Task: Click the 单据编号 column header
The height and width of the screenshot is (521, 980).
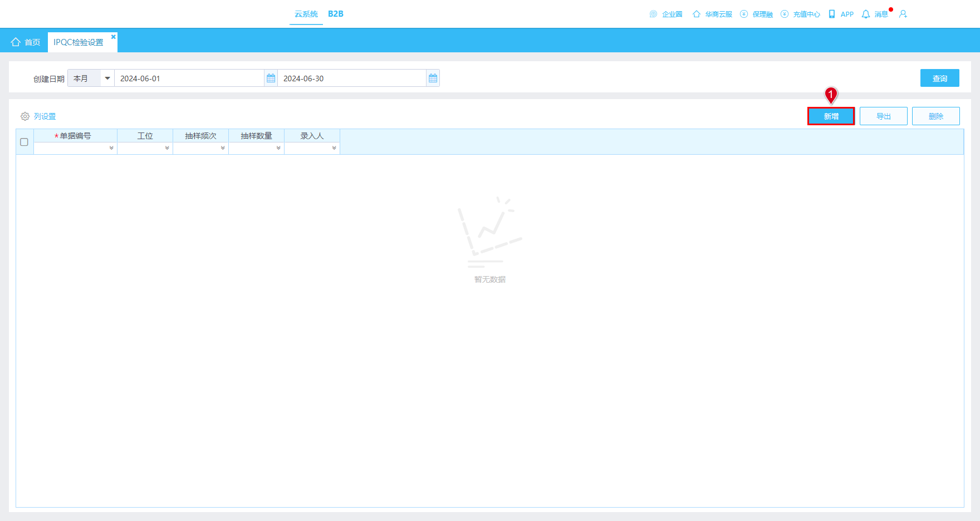Action: pyautogui.click(x=76, y=136)
